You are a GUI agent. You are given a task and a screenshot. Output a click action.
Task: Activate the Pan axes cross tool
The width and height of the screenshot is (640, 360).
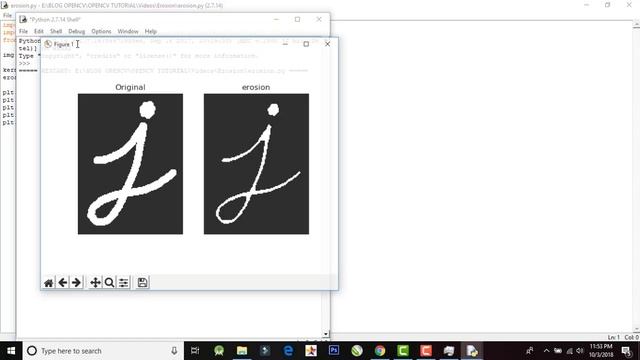(x=96, y=282)
